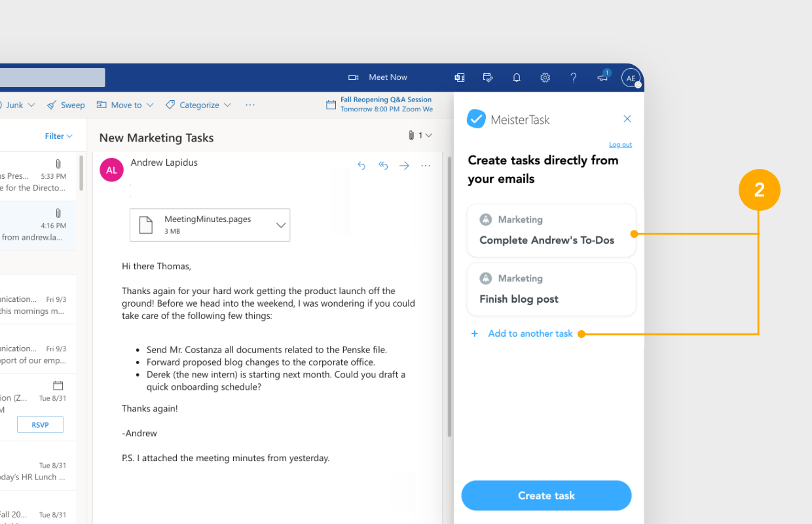Open the Help question mark
812x524 pixels.
tap(574, 77)
